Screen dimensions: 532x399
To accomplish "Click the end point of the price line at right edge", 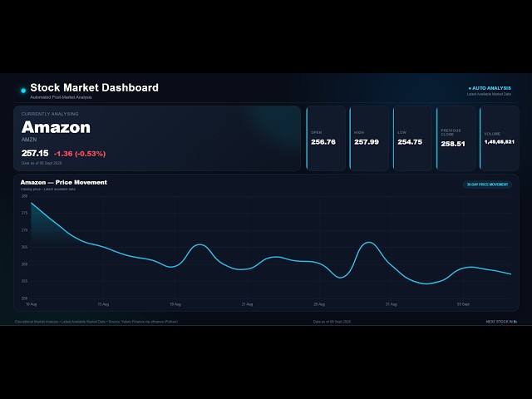I will (510, 273).
